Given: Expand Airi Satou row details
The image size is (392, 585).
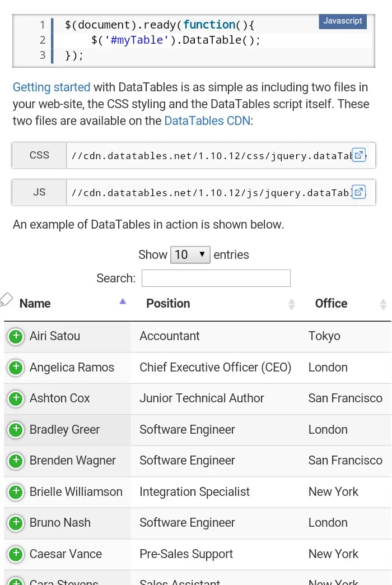Looking at the screenshot, I should pyautogui.click(x=16, y=336).
